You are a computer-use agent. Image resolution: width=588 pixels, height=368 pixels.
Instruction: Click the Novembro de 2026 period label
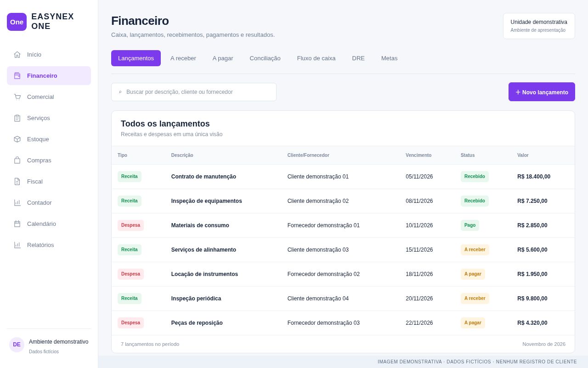coord(544,344)
